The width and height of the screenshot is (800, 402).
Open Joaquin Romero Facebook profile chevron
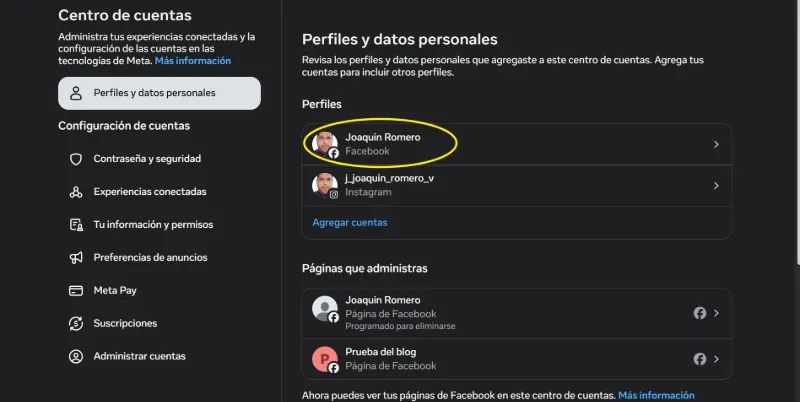pos(716,144)
